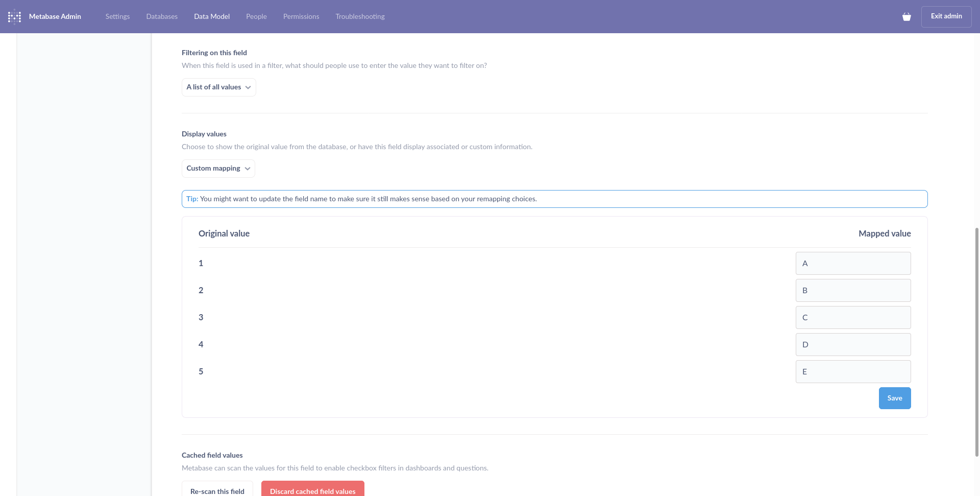Open the Troubleshooting section
Viewport: 980px width, 496px height.
[x=359, y=16]
